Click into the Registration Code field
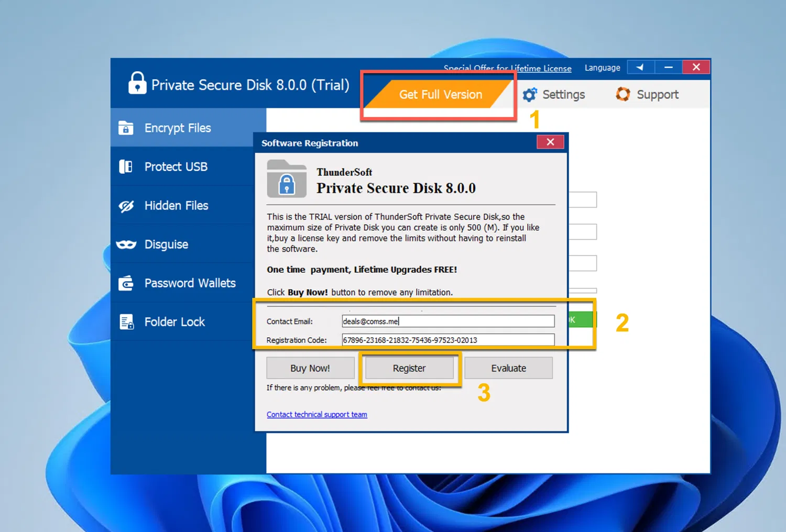The image size is (786, 532). click(x=448, y=340)
